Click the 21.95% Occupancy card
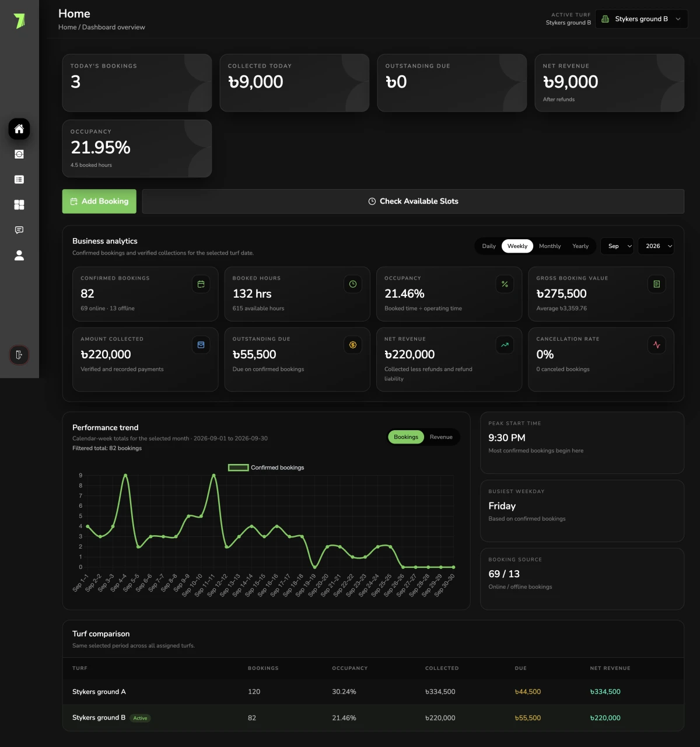 (x=137, y=148)
